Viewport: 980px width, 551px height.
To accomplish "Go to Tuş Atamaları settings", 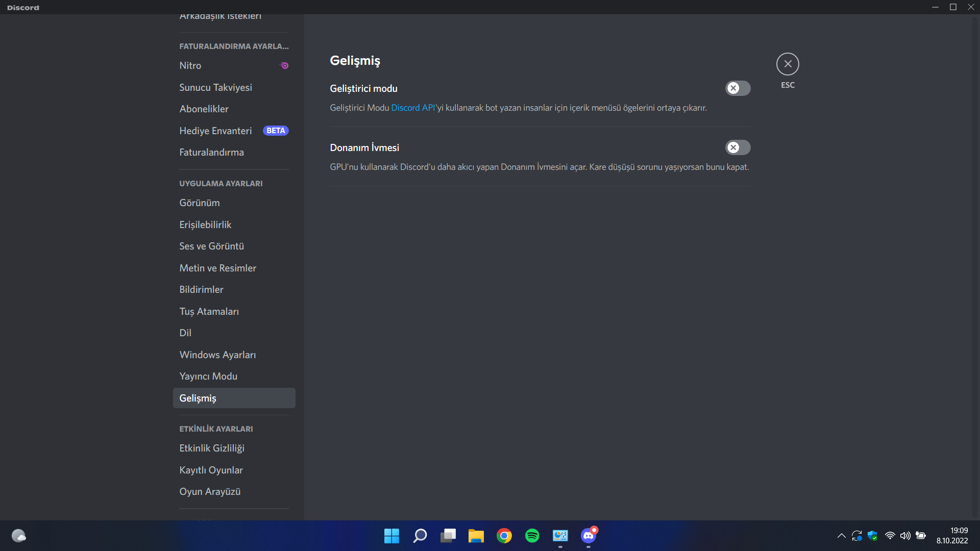I will click(x=209, y=311).
